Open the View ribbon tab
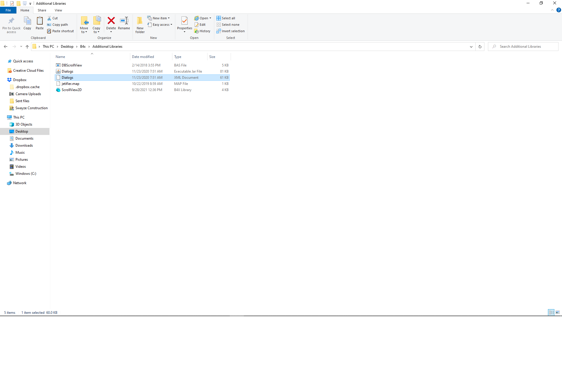Image resolution: width=562 pixels, height=392 pixels. (x=58, y=10)
